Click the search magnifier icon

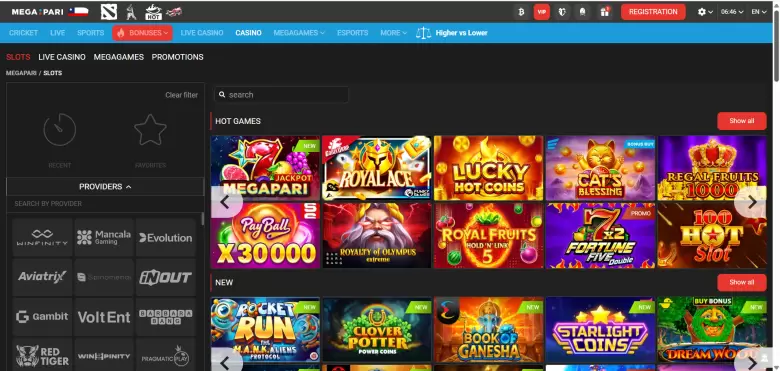tap(222, 94)
